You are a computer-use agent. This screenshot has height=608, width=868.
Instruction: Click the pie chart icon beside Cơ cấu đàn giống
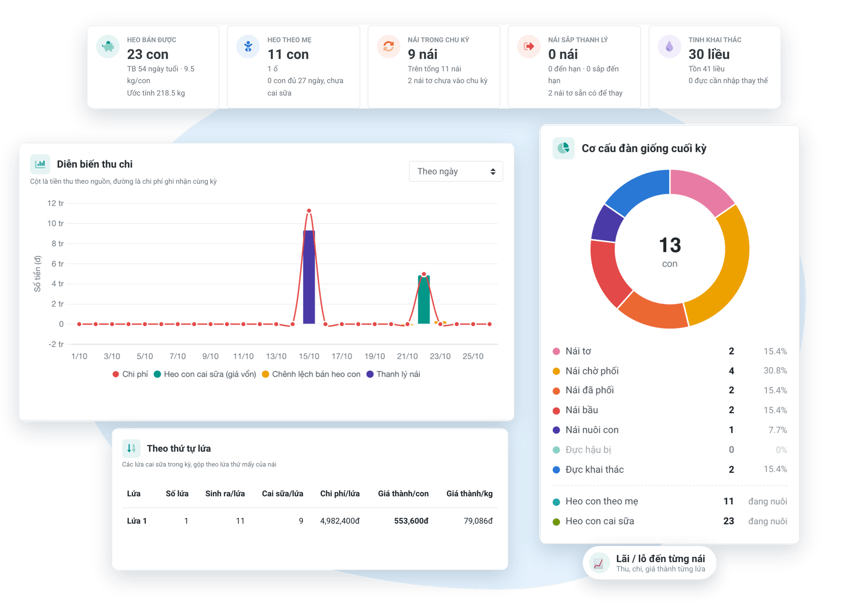tap(563, 148)
